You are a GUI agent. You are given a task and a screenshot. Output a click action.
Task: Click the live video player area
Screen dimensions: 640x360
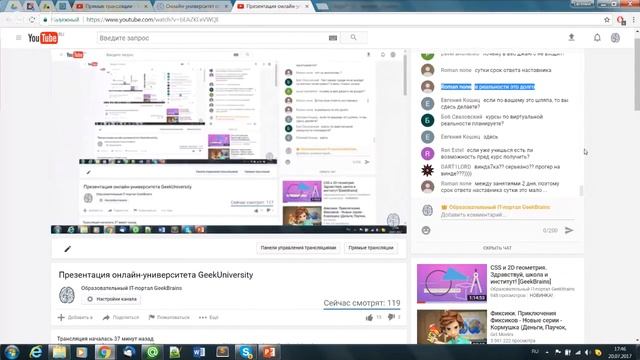[x=229, y=142]
